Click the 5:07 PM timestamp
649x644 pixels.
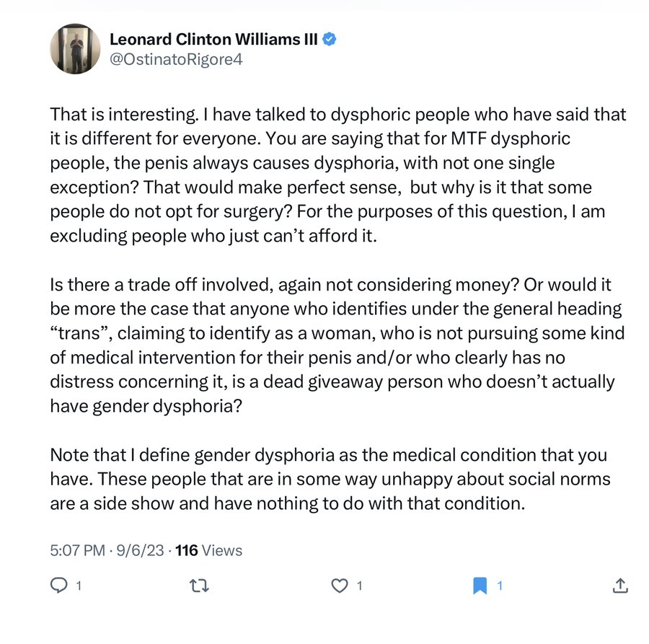tap(77, 550)
